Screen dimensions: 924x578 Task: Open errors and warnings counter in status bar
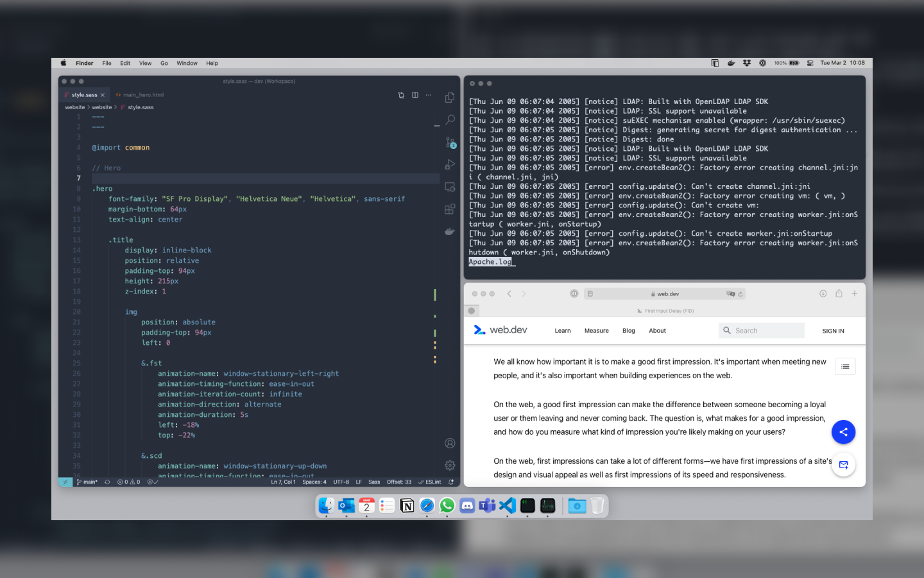tap(128, 482)
